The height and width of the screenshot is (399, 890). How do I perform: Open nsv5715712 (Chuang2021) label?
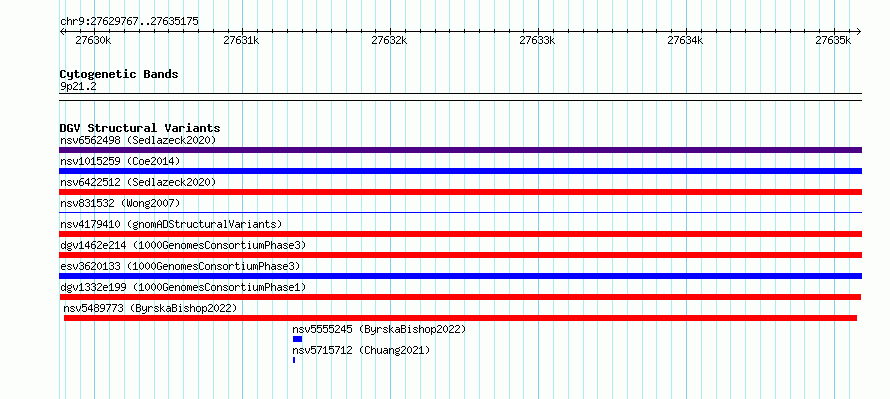[x=361, y=350]
